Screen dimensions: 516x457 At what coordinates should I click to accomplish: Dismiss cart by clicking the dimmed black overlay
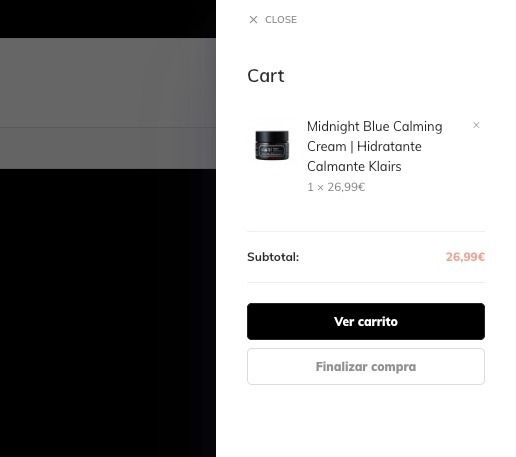[108, 300]
